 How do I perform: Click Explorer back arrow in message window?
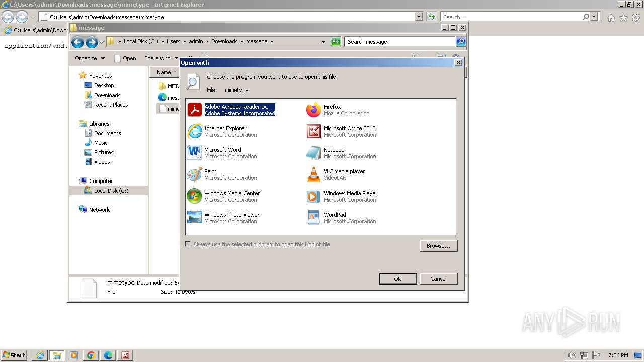click(77, 42)
